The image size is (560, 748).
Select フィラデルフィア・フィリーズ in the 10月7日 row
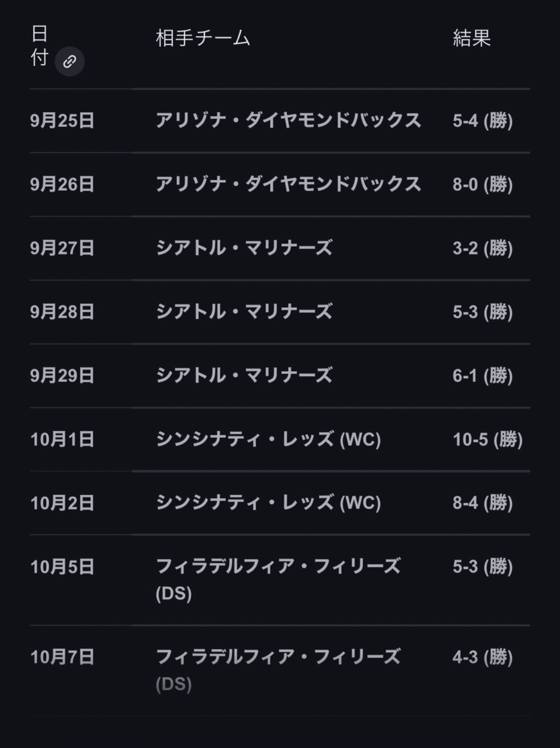[278, 657]
